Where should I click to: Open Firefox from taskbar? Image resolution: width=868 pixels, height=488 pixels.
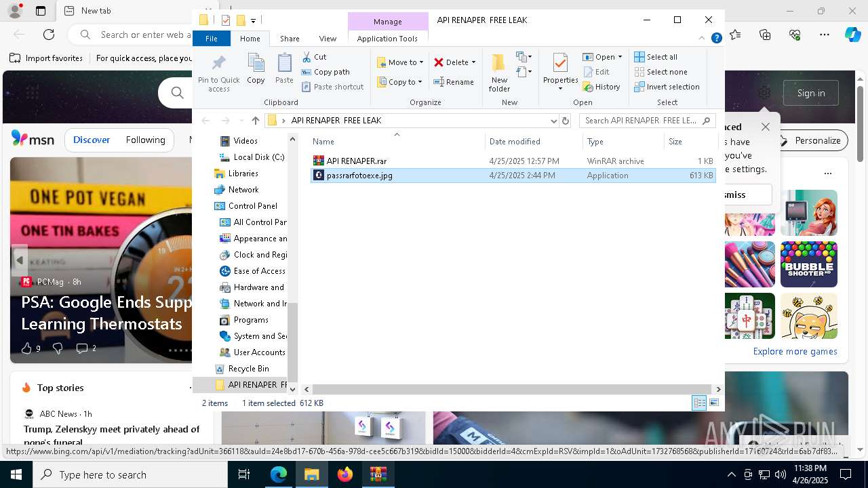345,474
